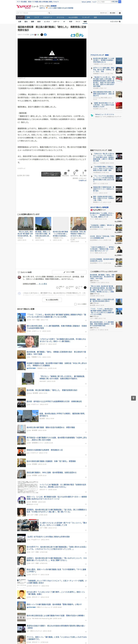Click 記事に関する報告 report icon link

(x=24, y=175)
